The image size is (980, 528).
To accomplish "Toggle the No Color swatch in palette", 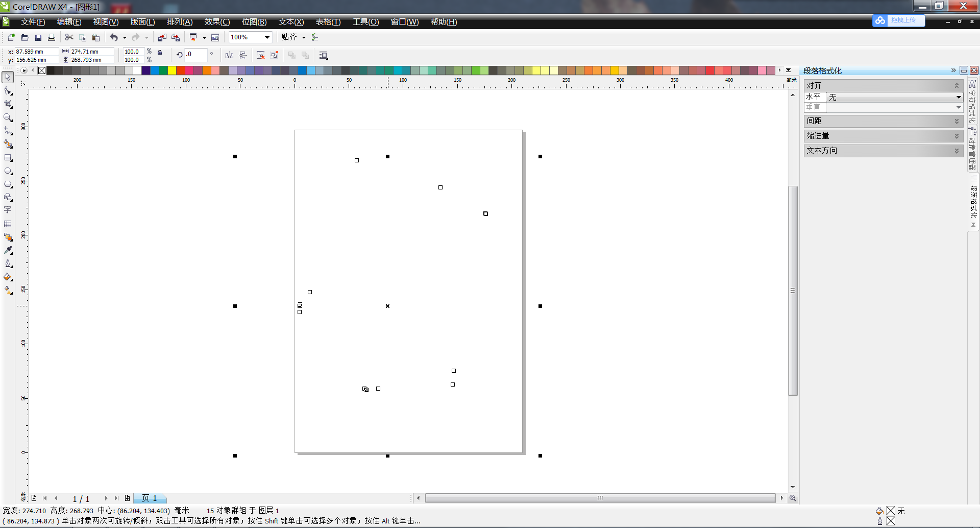I will (x=42, y=70).
